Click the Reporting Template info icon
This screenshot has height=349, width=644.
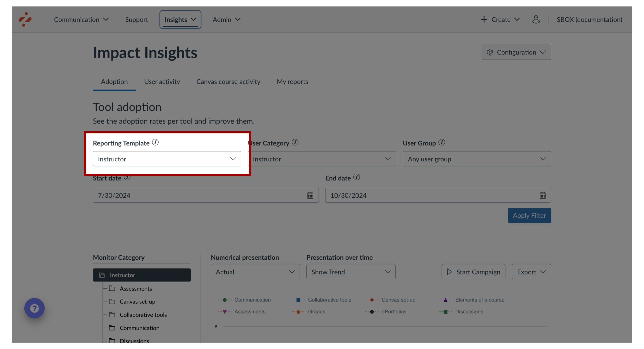[x=155, y=142]
